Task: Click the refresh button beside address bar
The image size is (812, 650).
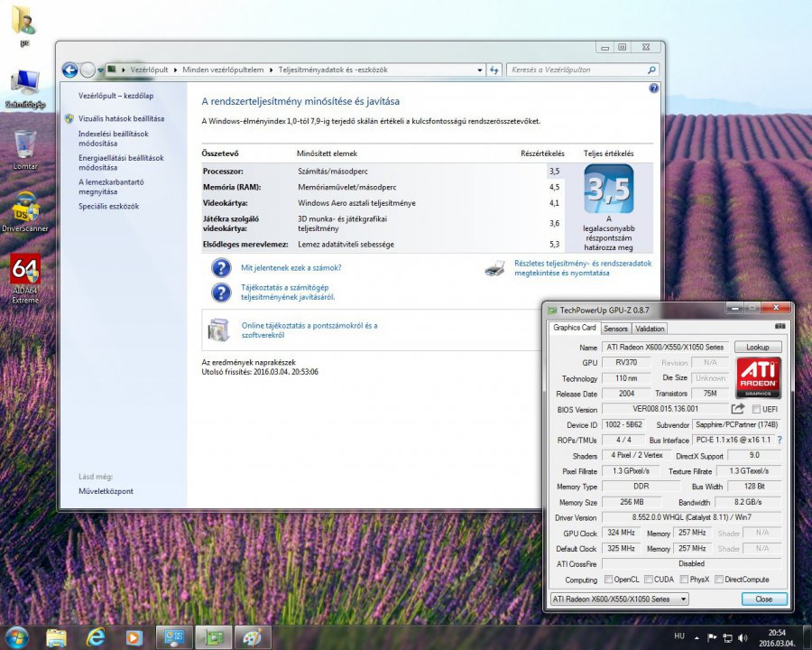Action: [494, 70]
